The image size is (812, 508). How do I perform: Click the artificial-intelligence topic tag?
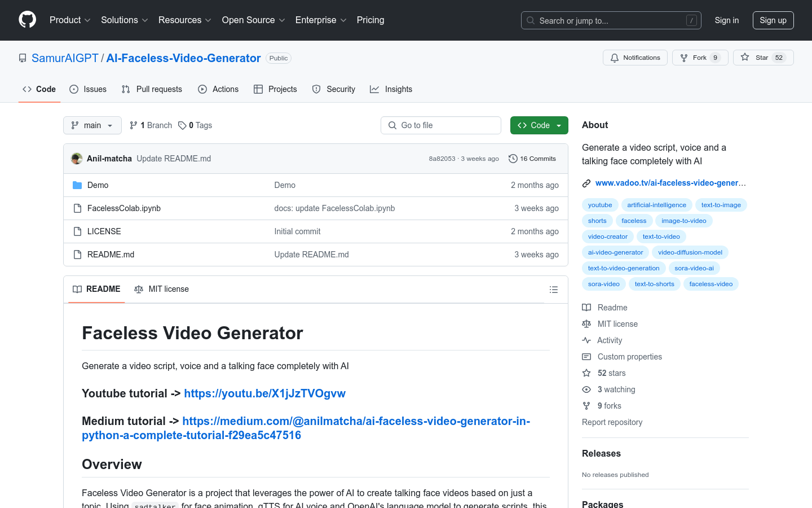point(656,205)
